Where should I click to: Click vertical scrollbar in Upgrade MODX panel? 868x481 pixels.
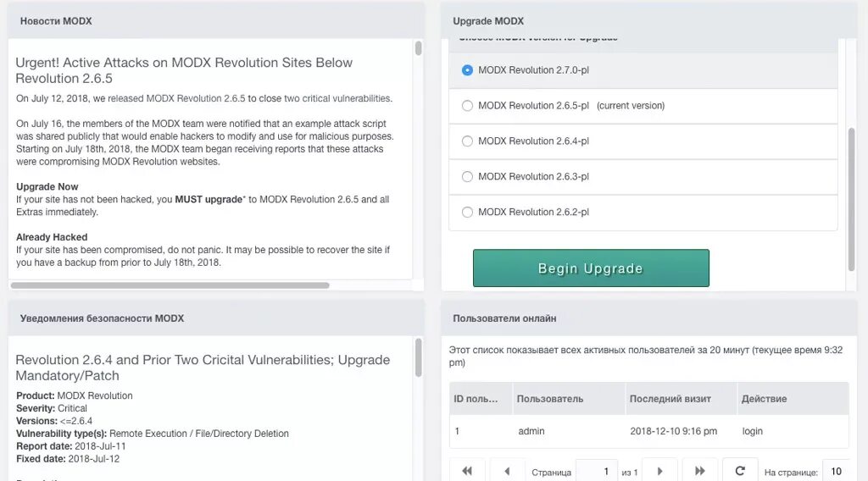point(851,199)
